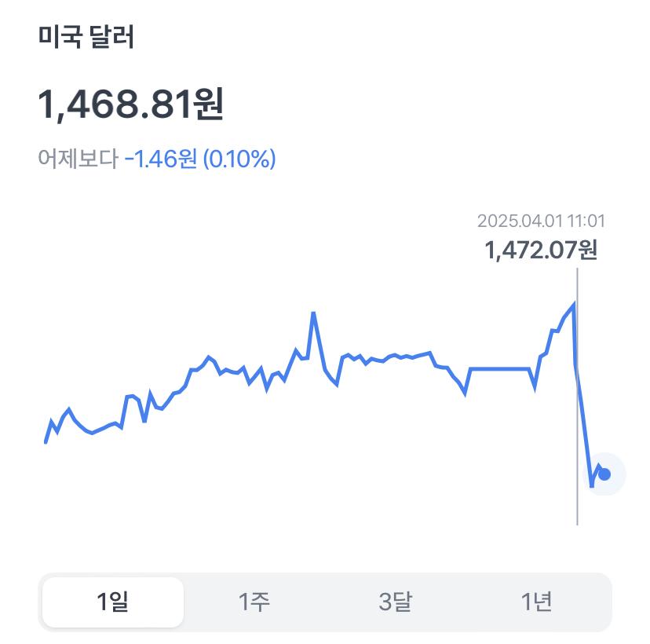The image size is (650, 644).
Task: Click the 1,468.81원 current price
Action: tap(131, 104)
